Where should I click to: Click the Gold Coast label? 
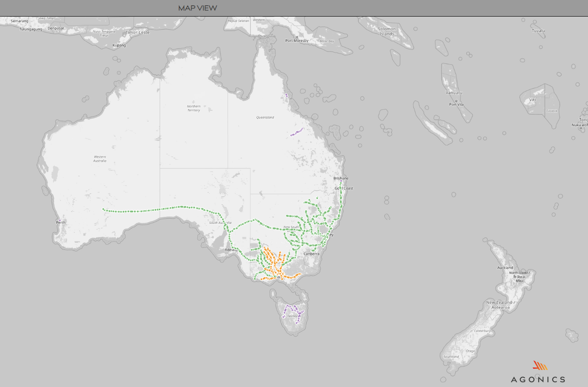344,188
